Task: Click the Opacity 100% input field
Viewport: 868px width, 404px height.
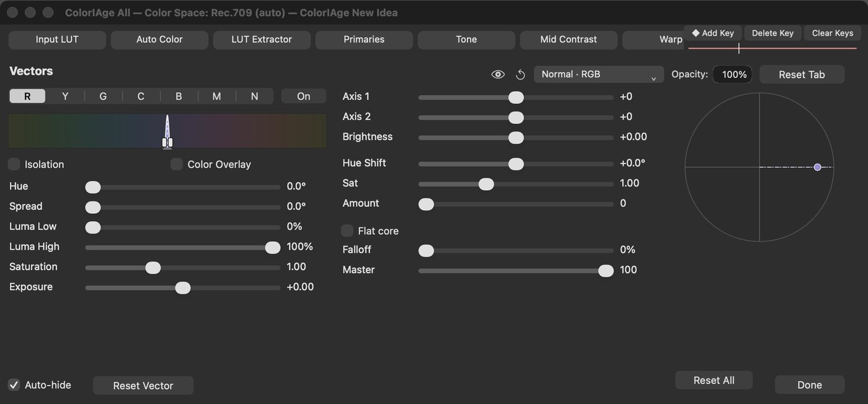Action: (732, 74)
